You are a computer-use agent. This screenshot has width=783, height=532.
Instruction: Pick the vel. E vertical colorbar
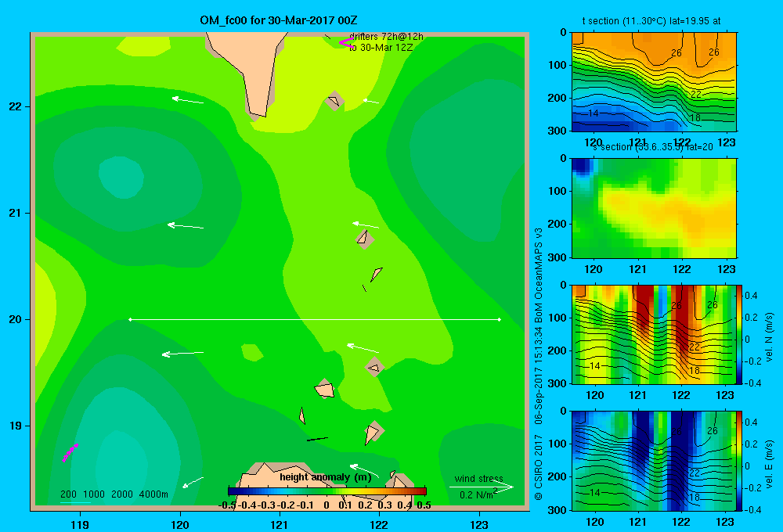click(740, 461)
